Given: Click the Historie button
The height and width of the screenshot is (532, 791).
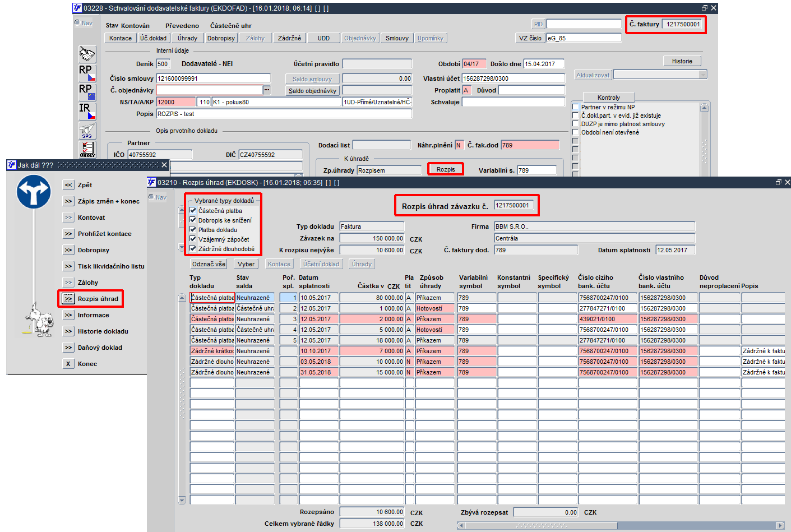Looking at the screenshot, I should 682,61.
